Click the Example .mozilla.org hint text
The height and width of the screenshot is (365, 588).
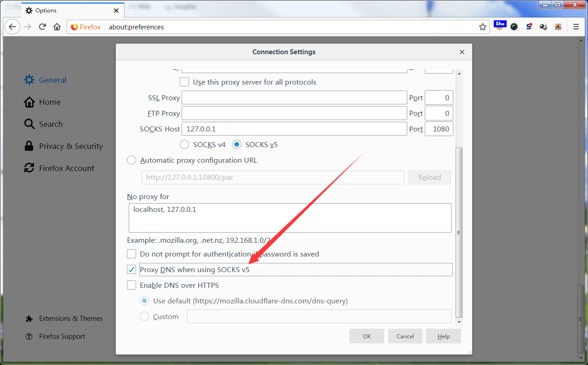[199, 240]
